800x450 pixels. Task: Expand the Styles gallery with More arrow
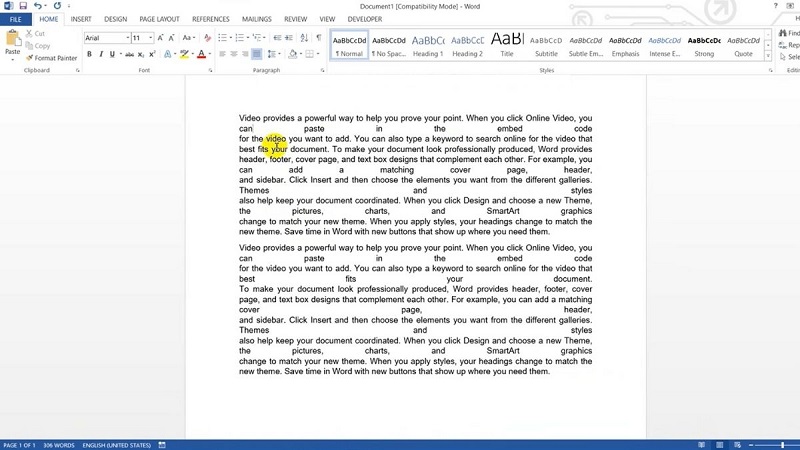click(769, 58)
